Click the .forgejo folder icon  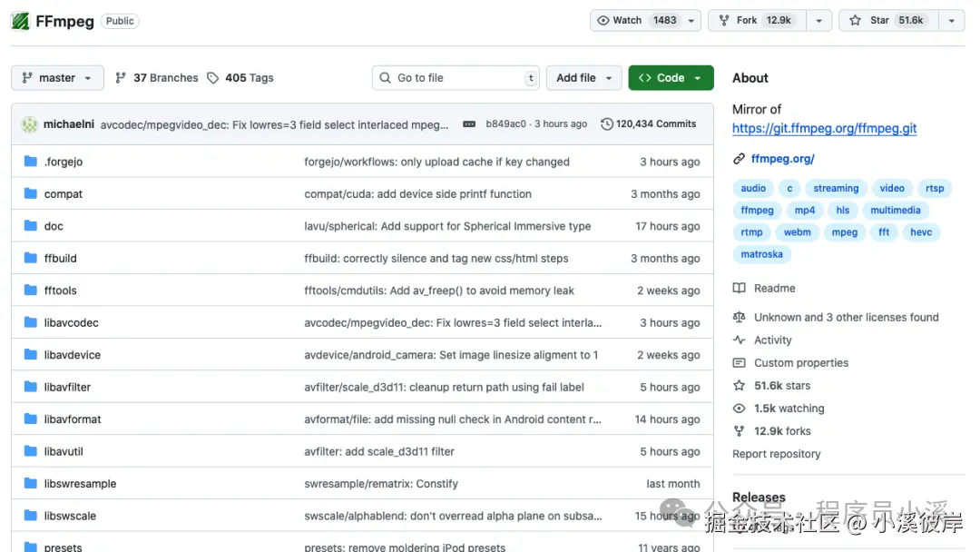(31, 162)
